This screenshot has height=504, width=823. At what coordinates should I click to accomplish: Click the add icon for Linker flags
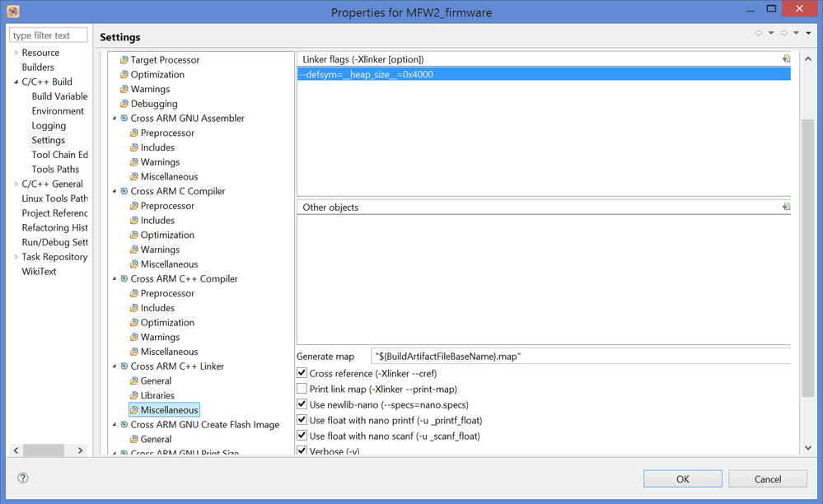pyautogui.click(x=786, y=59)
